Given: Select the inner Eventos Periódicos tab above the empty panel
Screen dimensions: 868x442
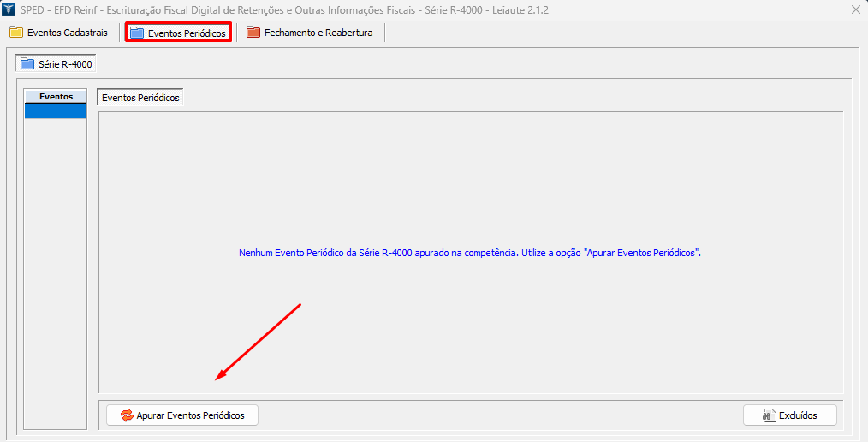Looking at the screenshot, I should [x=140, y=98].
